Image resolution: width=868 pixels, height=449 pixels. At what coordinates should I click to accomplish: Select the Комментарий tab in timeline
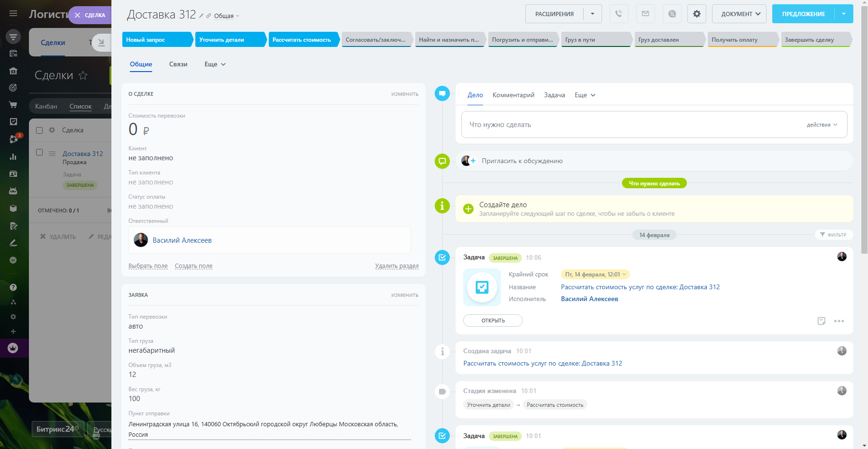(x=513, y=95)
